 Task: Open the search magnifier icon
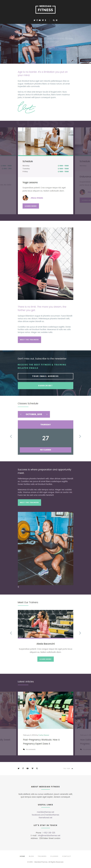pos(54,20)
